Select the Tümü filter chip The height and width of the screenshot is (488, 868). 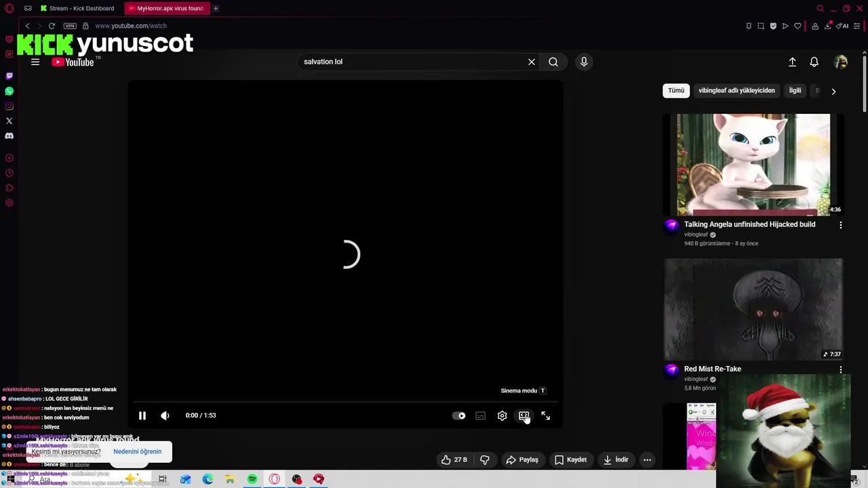(676, 90)
